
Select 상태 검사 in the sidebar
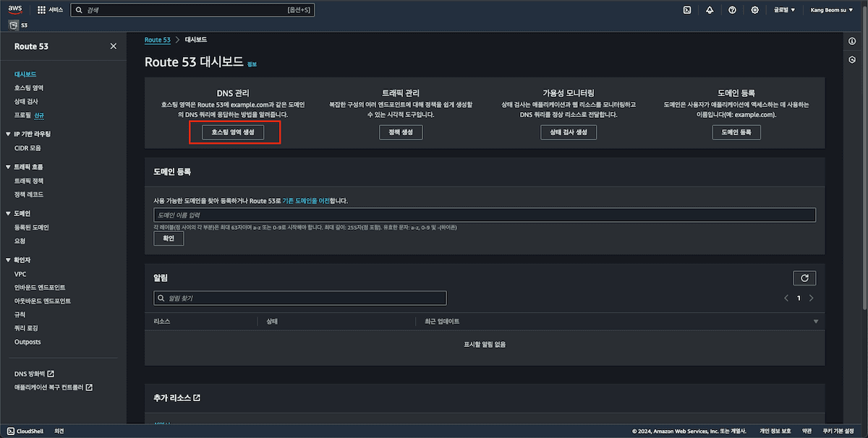pyautogui.click(x=26, y=101)
